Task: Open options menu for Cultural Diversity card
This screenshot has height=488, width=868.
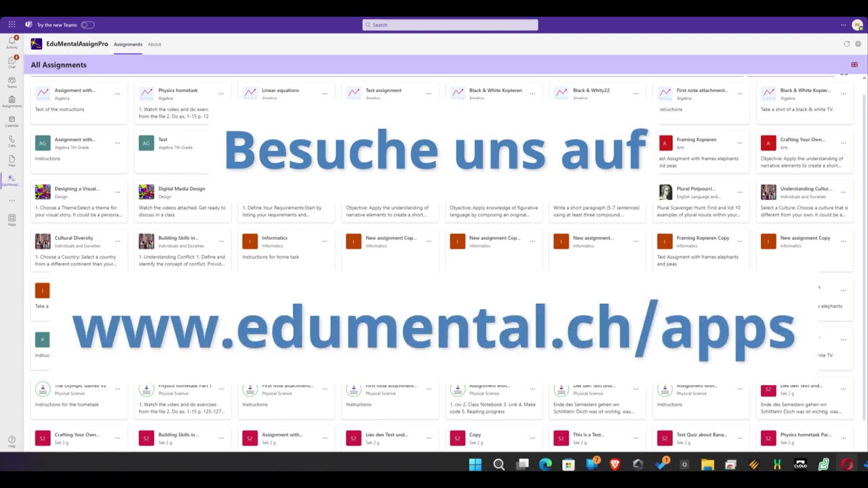Action: point(117,241)
